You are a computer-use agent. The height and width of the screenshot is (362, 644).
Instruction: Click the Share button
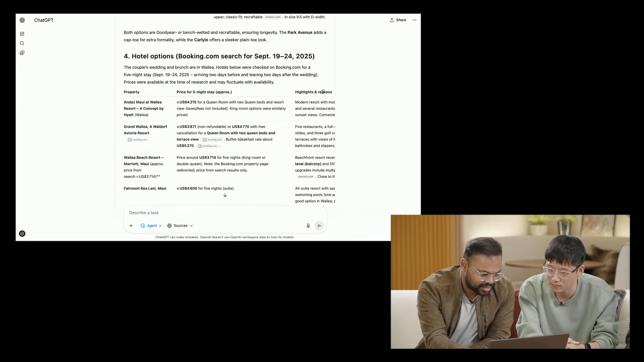pyautogui.click(x=398, y=20)
